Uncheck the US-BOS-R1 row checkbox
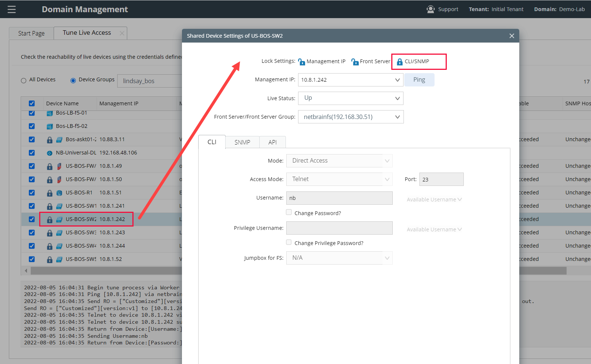 coord(32,193)
